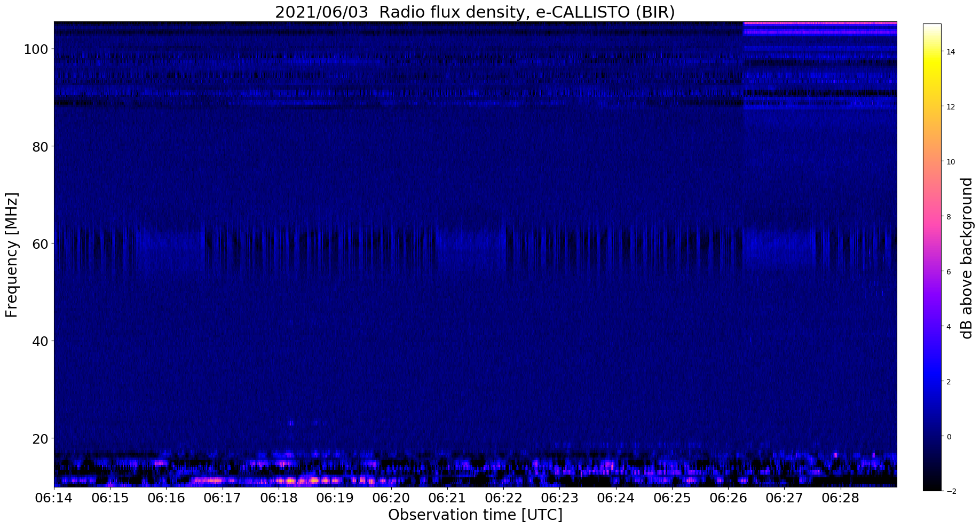The width and height of the screenshot is (980, 528).
Task: Click the colorbar tick label 12
Action: (951, 107)
